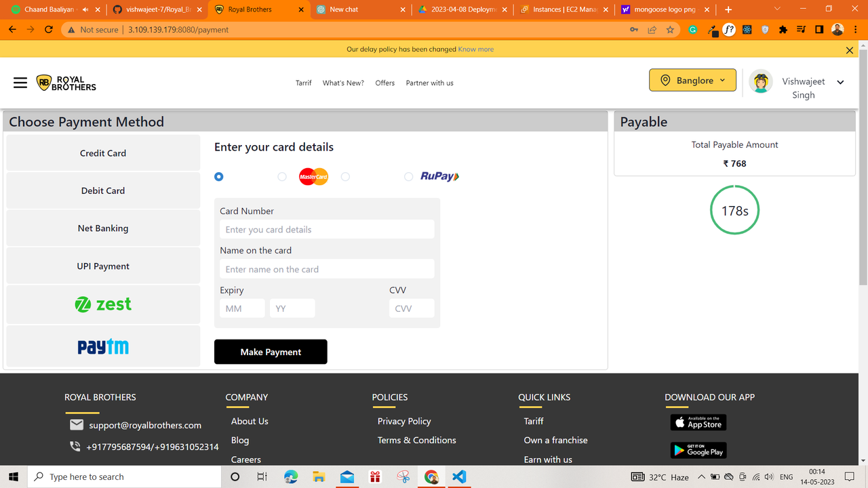Click the Royal Brothers logo
868x488 pixels.
66,83
